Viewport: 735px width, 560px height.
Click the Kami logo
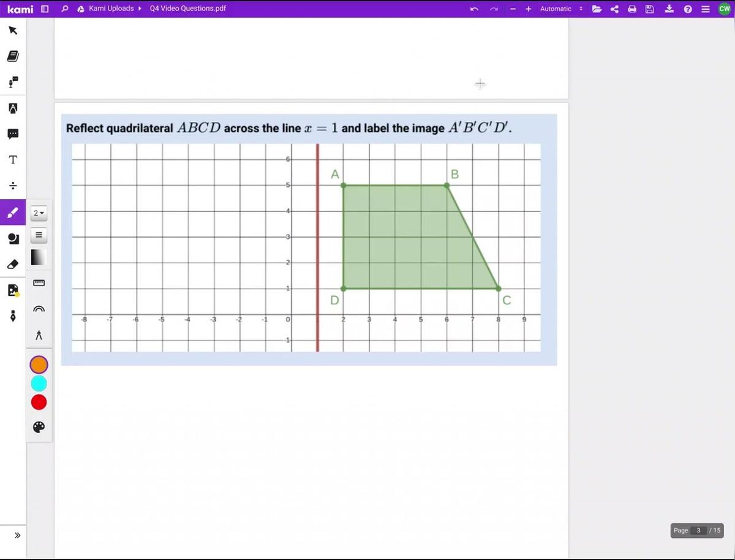[20, 9]
